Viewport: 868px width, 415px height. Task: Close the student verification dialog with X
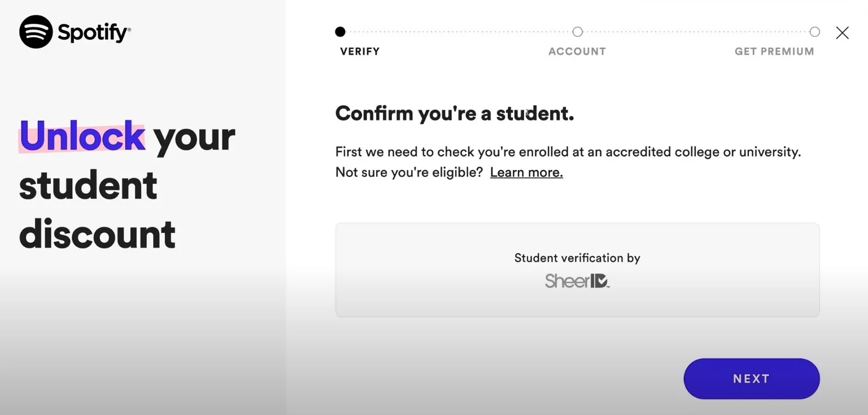[x=842, y=33]
